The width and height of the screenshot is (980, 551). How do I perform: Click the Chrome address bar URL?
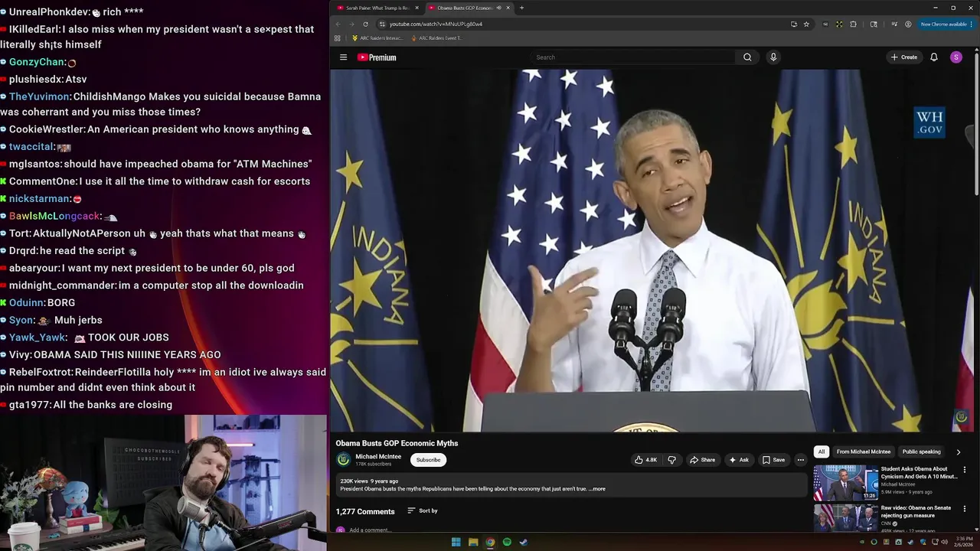[x=436, y=24]
